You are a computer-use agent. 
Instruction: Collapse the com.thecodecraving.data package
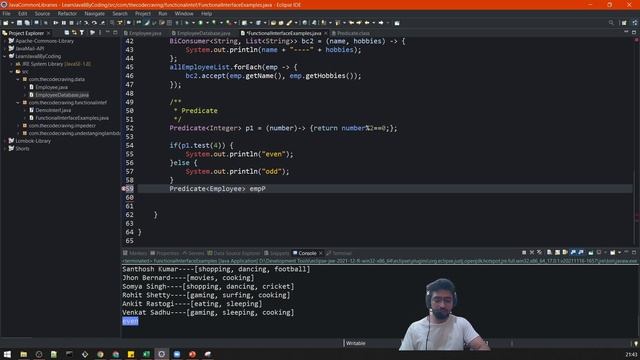[18, 79]
